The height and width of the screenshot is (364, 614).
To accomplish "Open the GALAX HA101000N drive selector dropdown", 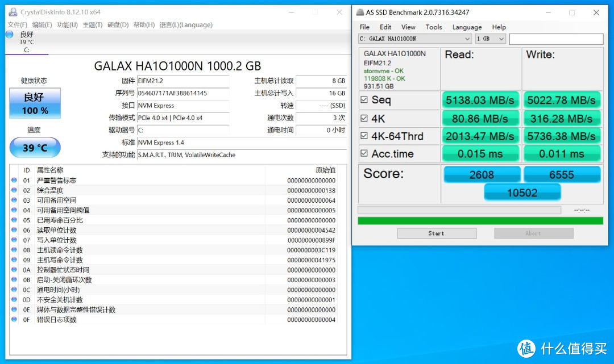I will point(467,39).
